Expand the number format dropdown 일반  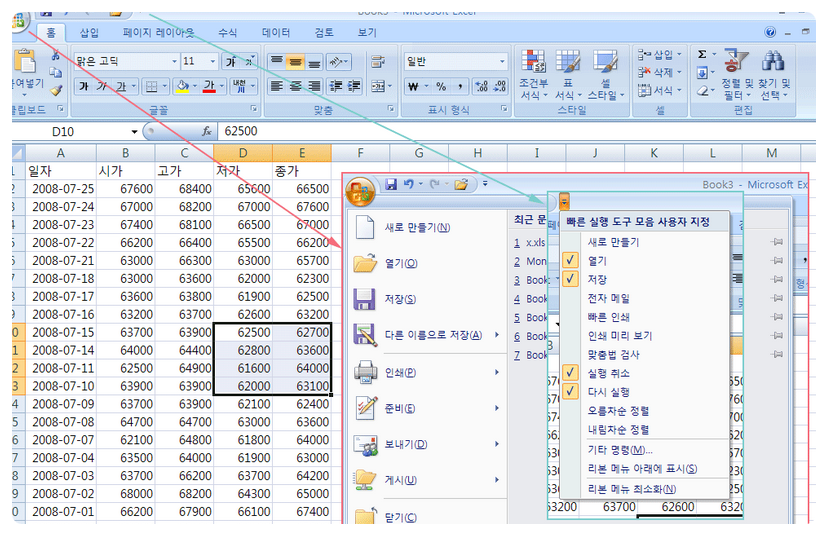point(502,61)
